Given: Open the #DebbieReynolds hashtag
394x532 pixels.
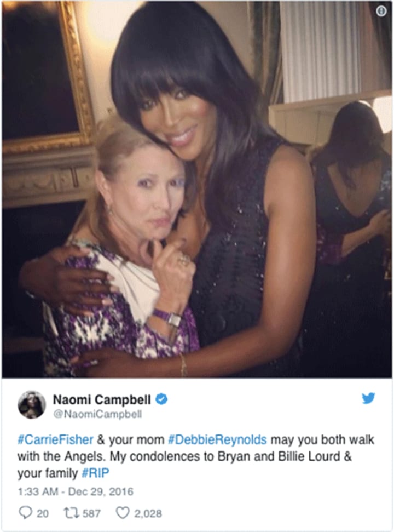Looking at the screenshot, I should point(217,439).
